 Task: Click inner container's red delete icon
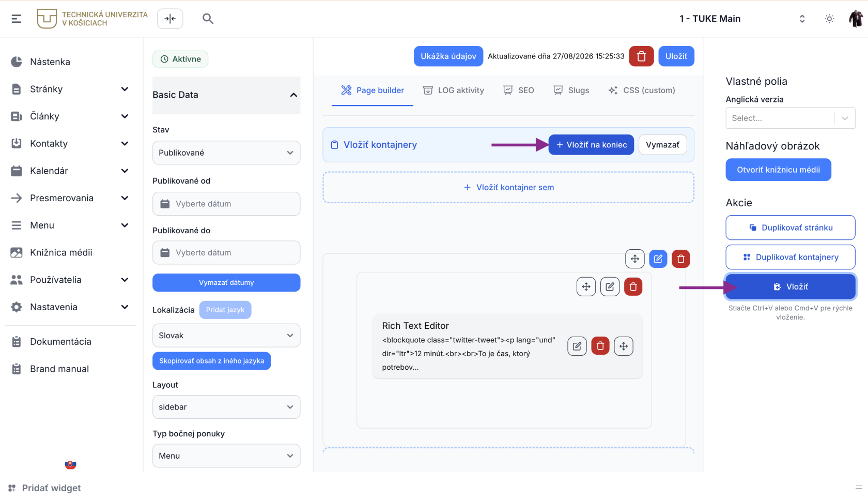coord(633,287)
